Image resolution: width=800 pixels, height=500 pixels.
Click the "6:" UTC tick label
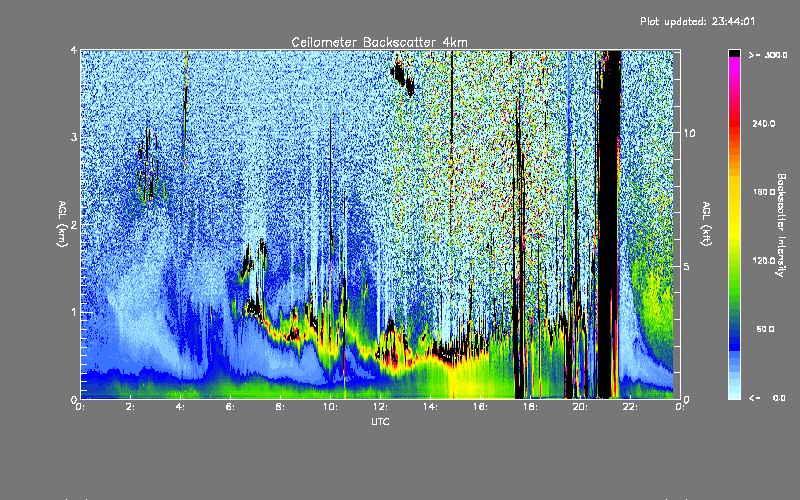230,407
